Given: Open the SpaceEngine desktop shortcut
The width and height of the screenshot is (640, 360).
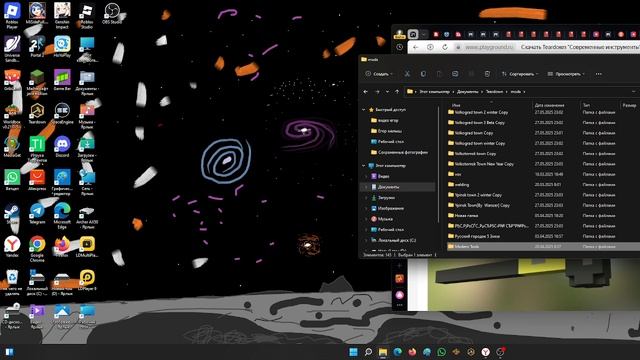Looking at the screenshot, I should pyautogui.click(x=62, y=113).
